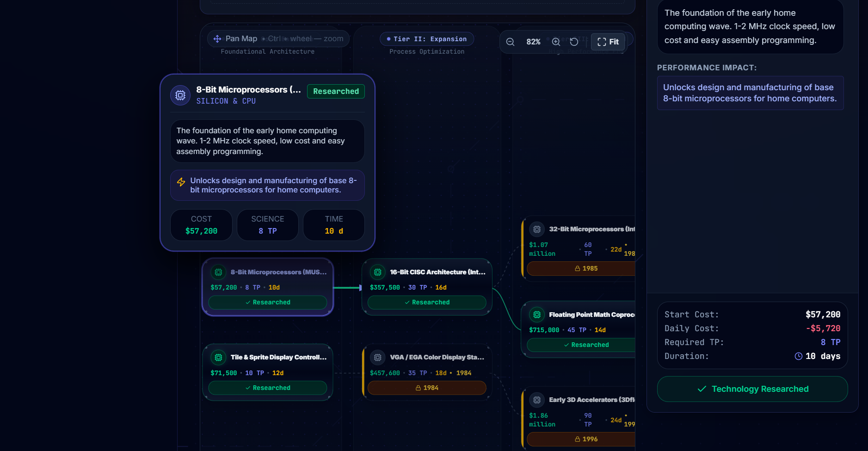Click the Floating Point Math chip icon
The width and height of the screenshot is (868, 451).
click(537, 315)
